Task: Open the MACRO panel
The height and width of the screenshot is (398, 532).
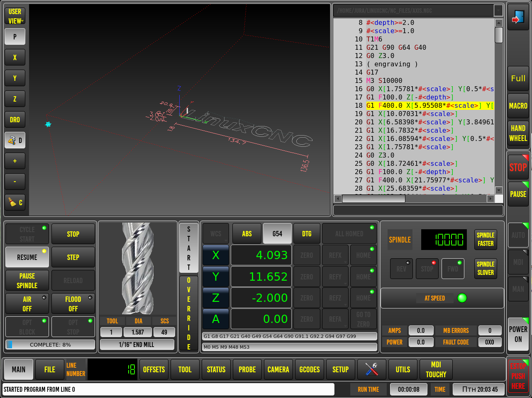Action: [518, 106]
